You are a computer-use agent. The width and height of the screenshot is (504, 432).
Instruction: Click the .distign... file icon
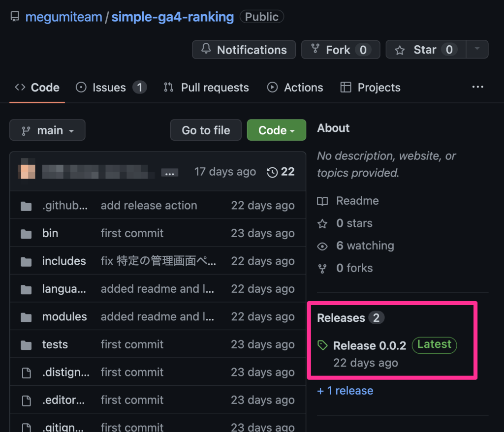coord(27,373)
